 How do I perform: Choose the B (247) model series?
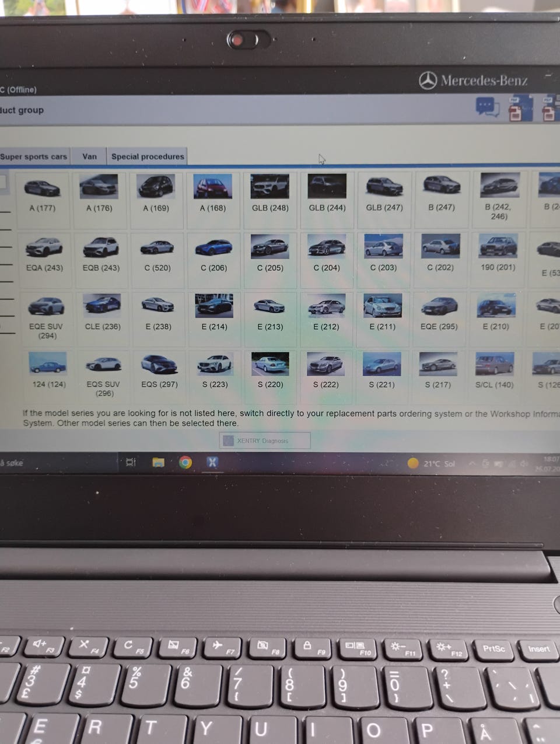442,199
